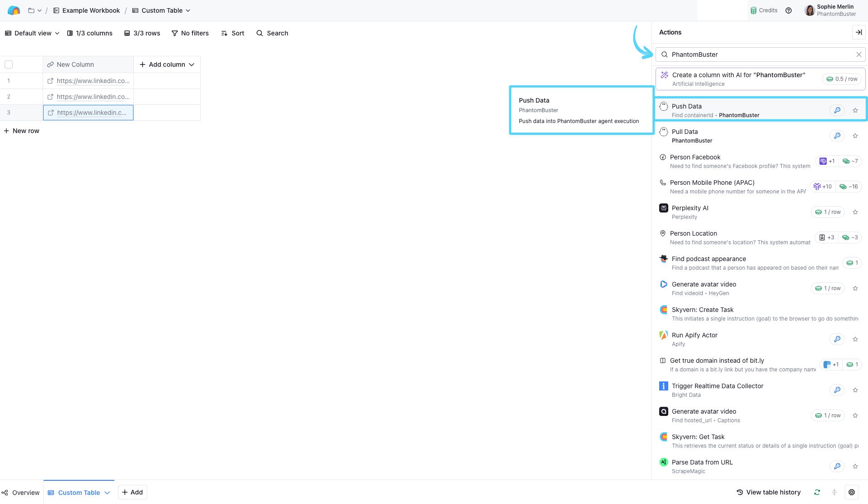Collapse the Actions panel

coord(858,32)
